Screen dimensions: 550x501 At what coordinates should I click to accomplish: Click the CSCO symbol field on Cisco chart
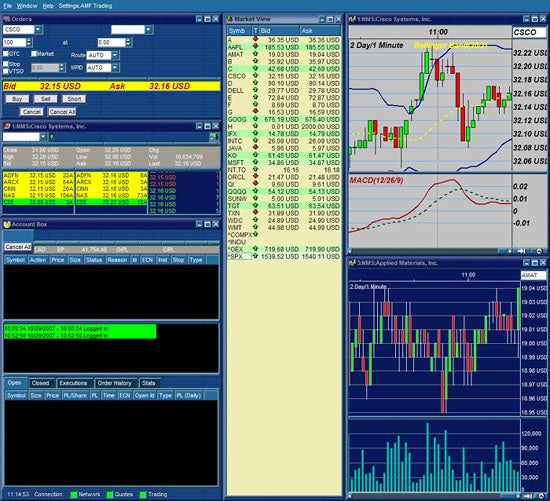point(529,32)
